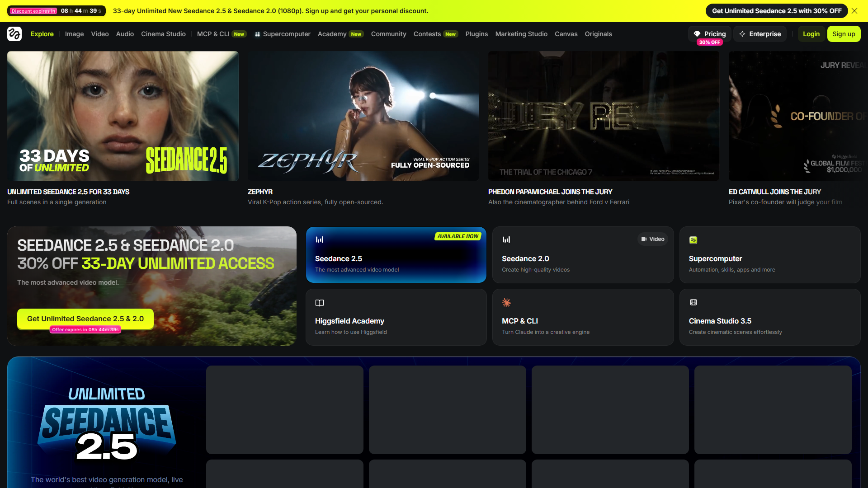Select Canvas in the navigation bar

click(x=566, y=34)
